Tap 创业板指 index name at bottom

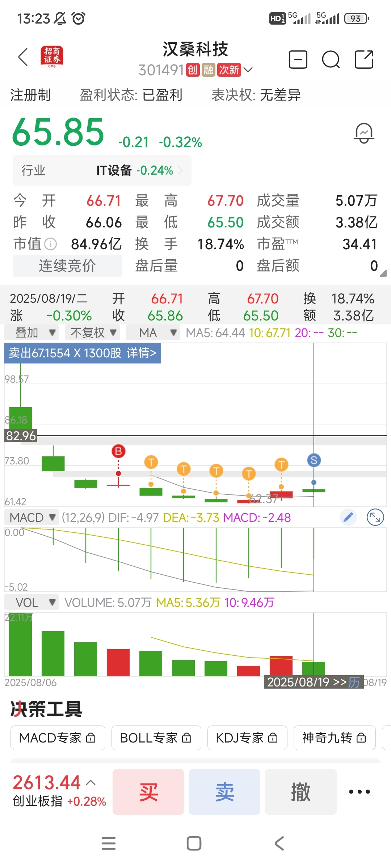click(x=38, y=801)
